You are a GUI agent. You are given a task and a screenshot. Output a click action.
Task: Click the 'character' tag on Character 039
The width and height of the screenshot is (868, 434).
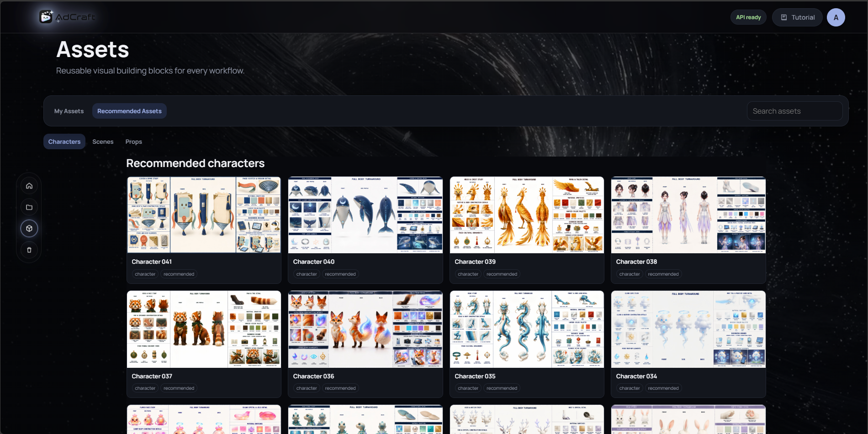coord(468,274)
